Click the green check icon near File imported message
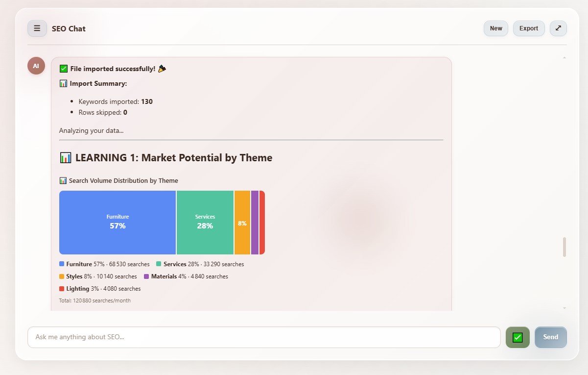Viewport: 588px width, 375px height. (x=63, y=69)
